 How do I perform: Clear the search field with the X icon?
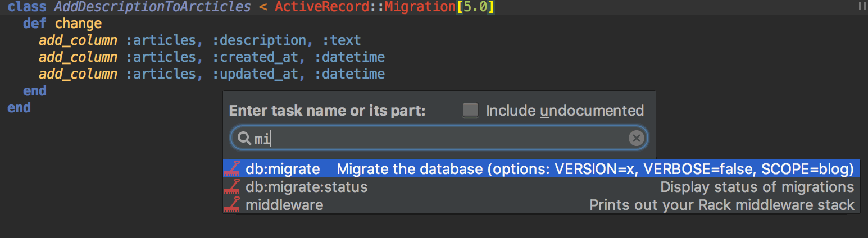click(x=636, y=138)
